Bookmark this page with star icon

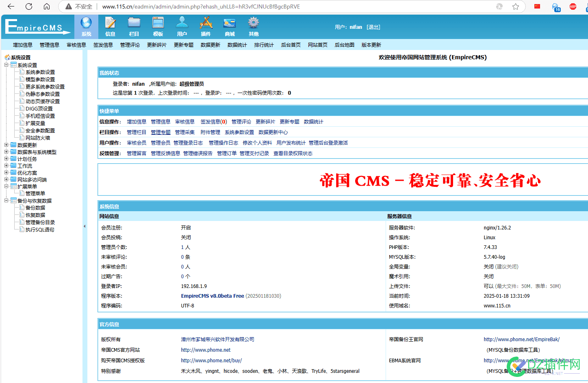(516, 6)
